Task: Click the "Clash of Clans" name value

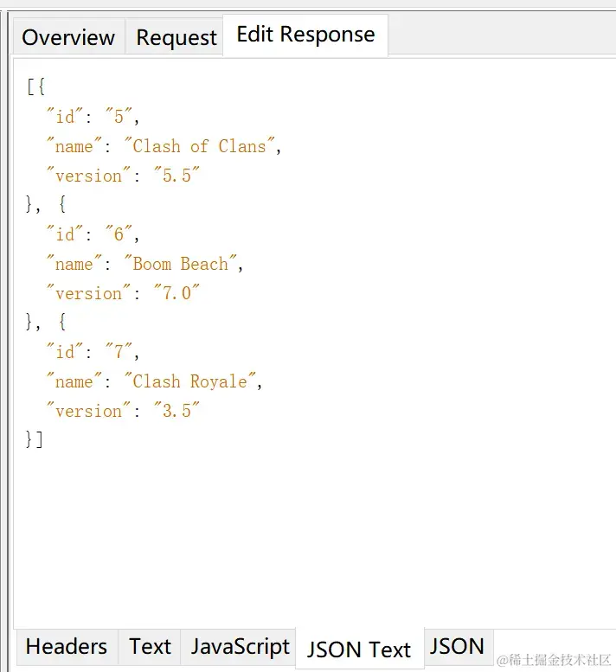Action: click(x=199, y=146)
